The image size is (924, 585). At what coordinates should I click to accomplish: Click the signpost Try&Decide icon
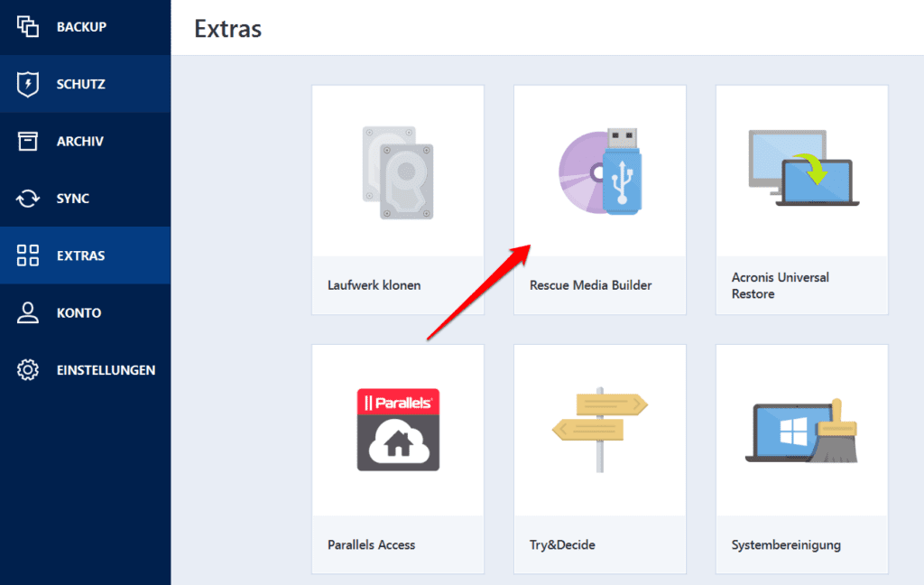pos(600,430)
